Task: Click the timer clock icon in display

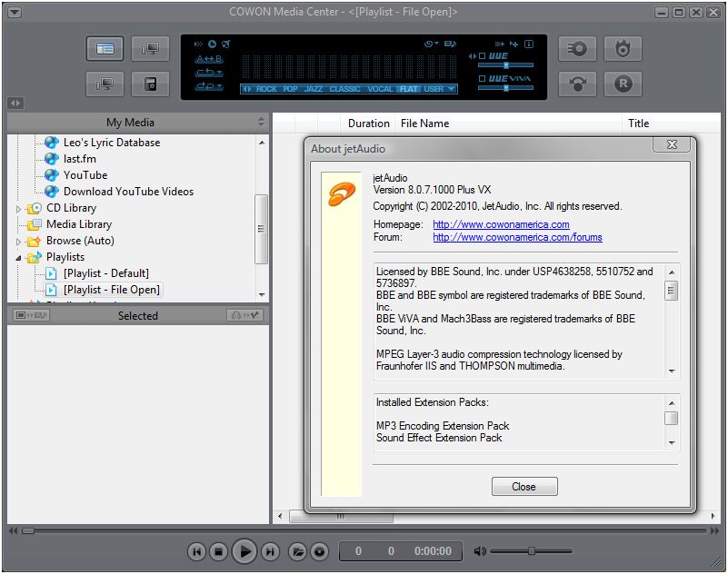Action: click(x=212, y=45)
